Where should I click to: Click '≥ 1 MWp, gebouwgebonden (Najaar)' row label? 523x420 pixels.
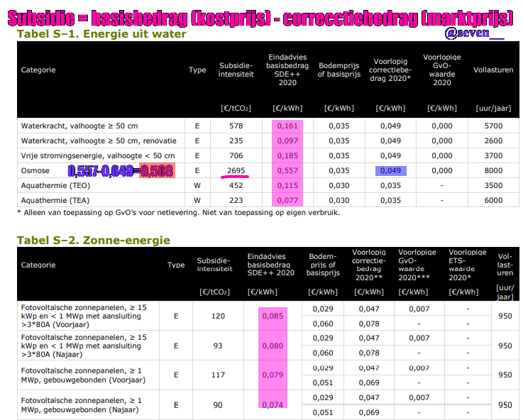[82, 405]
